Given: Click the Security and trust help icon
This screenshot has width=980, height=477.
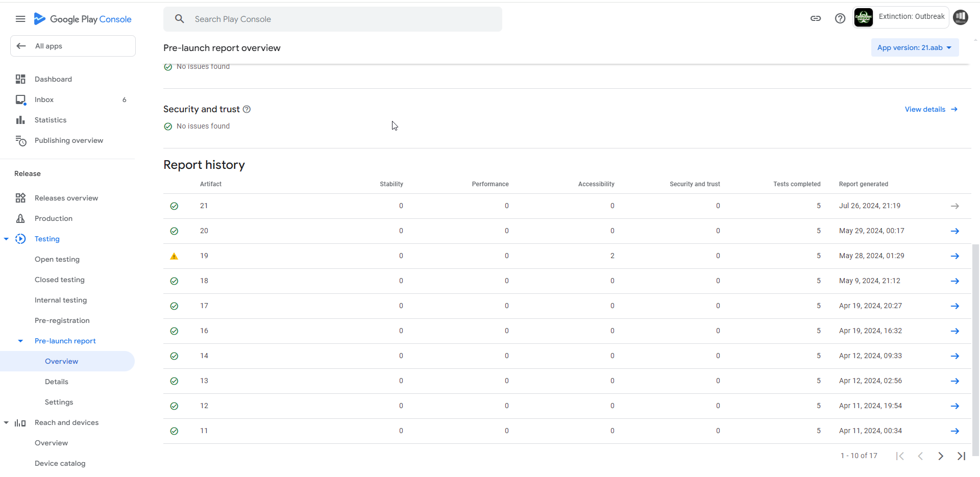Looking at the screenshot, I should pyautogui.click(x=247, y=109).
